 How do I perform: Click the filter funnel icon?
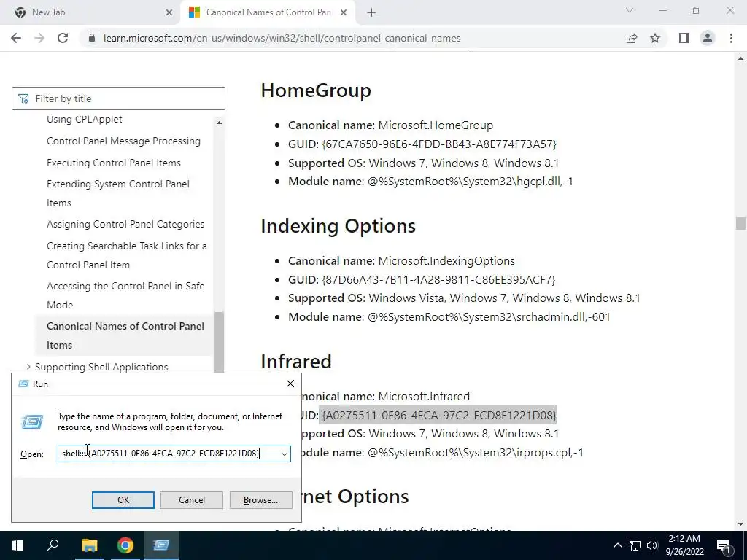pyautogui.click(x=23, y=98)
